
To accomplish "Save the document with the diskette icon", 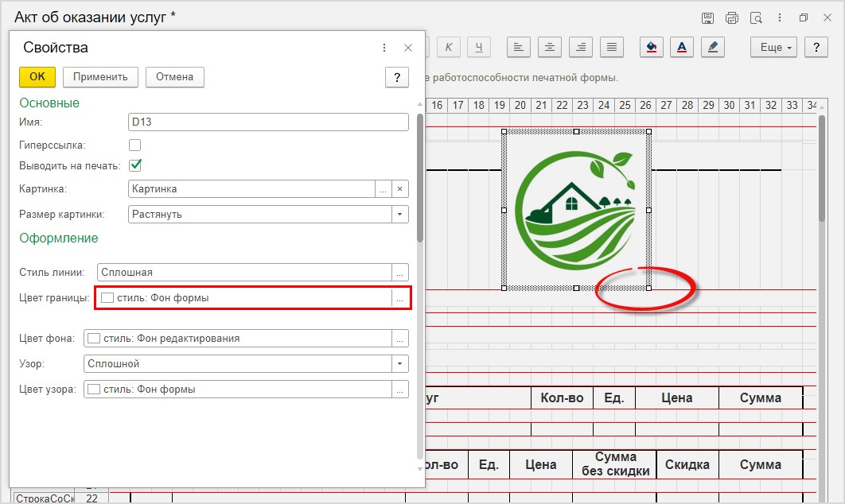I will pyautogui.click(x=707, y=17).
